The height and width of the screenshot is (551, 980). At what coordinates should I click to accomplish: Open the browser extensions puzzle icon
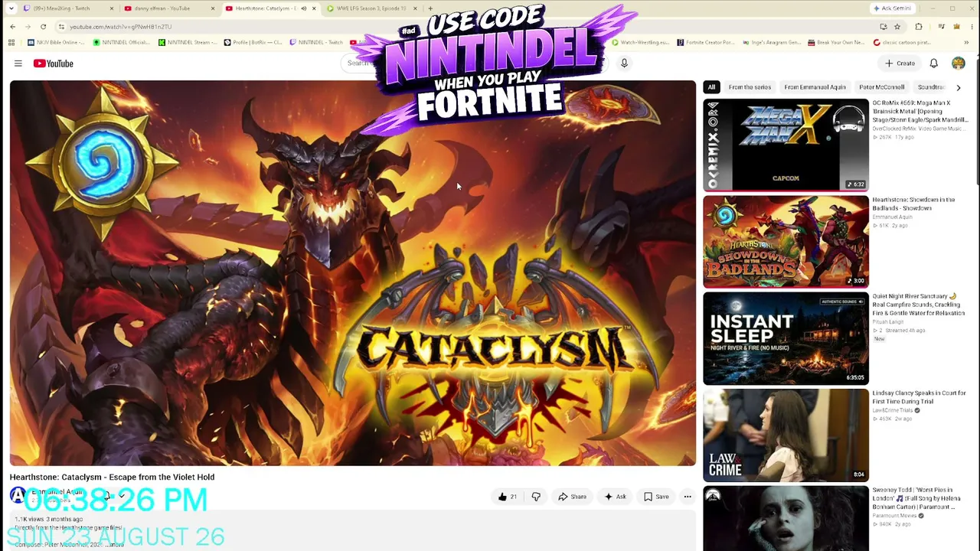click(x=919, y=27)
